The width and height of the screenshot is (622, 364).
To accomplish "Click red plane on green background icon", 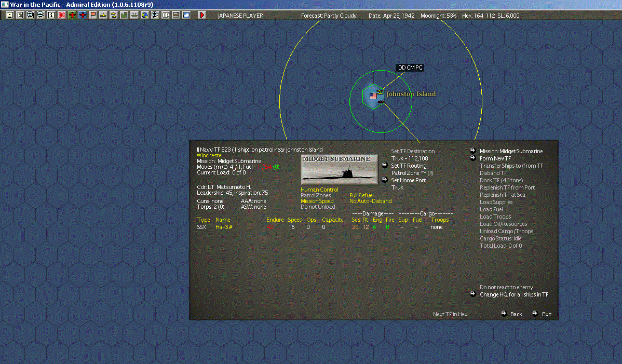I will click(x=72, y=15).
